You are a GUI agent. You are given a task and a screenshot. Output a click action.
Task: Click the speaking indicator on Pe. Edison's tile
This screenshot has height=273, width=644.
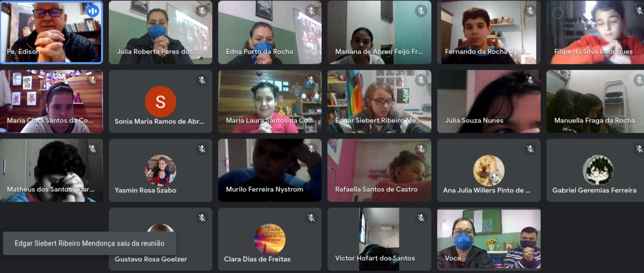(x=92, y=11)
